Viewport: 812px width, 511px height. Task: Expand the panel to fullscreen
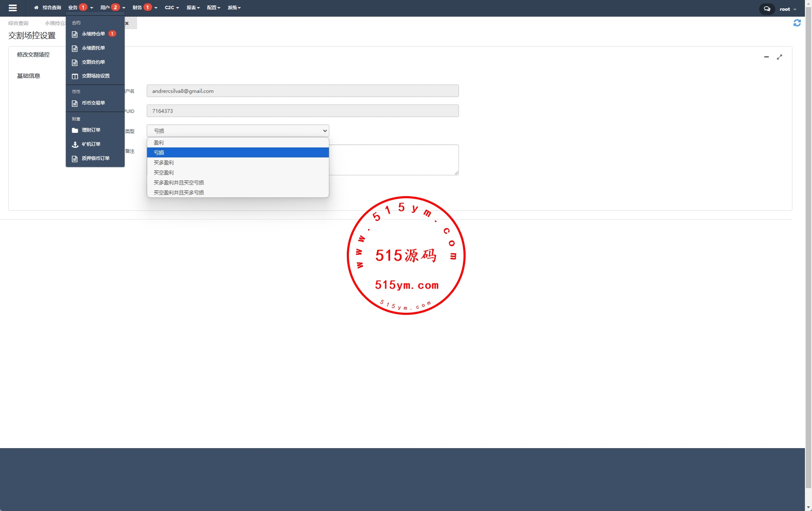click(779, 57)
